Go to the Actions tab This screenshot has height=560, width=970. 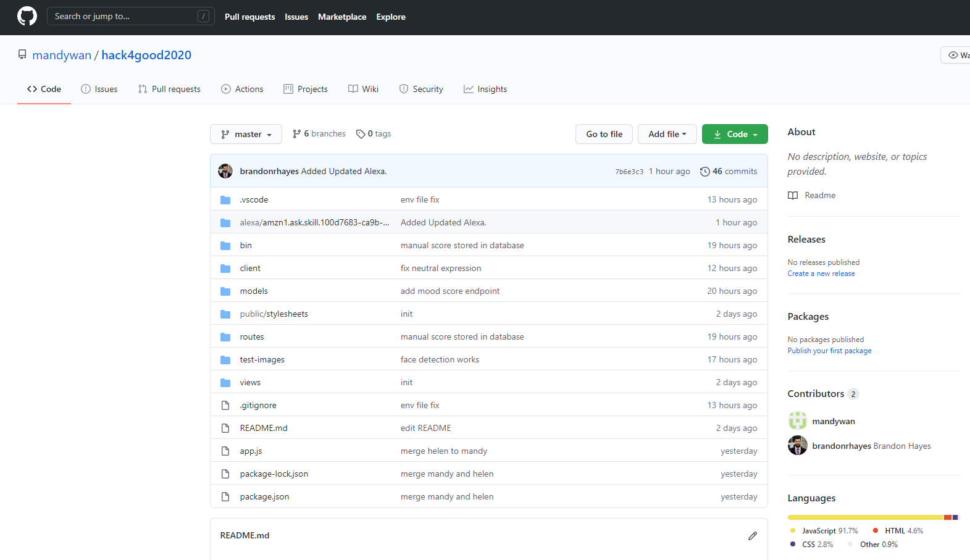point(242,89)
